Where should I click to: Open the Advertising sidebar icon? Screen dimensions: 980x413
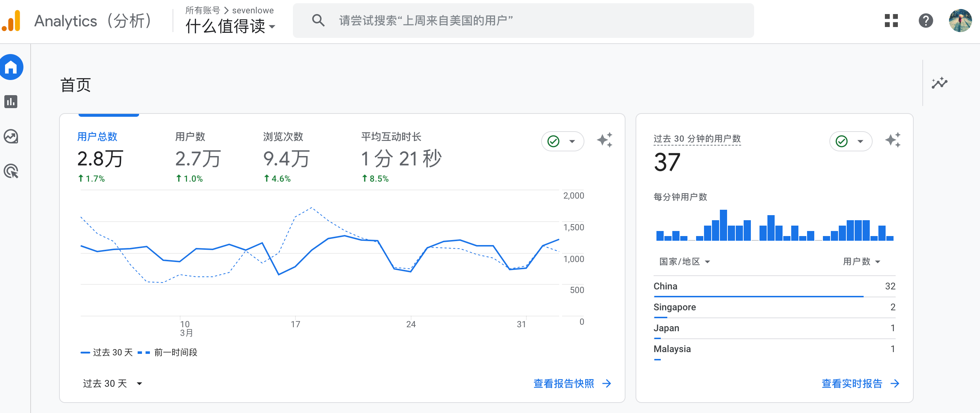[x=11, y=171]
